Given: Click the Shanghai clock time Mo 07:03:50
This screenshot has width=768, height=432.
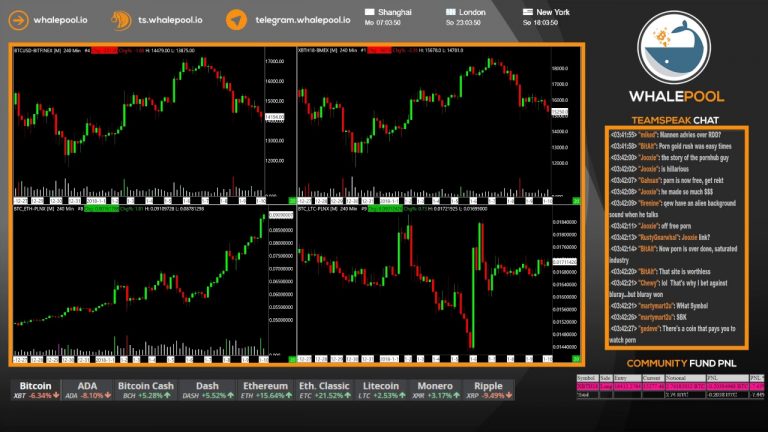Looking at the screenshot, I should [383, 23].
